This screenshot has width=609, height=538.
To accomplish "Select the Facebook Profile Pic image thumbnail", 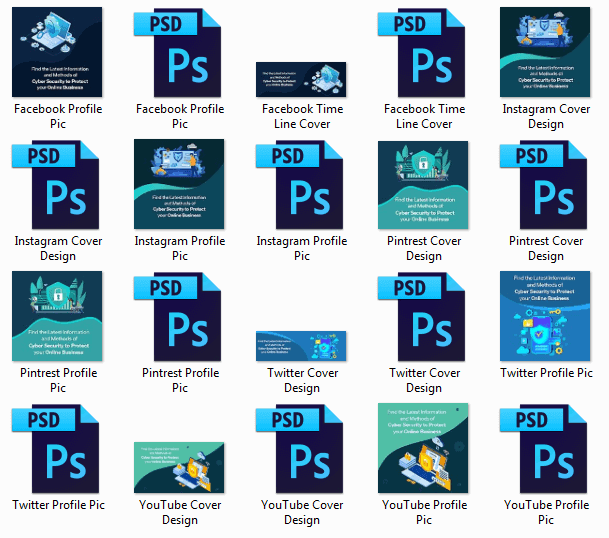I will (x=57, y=52).
